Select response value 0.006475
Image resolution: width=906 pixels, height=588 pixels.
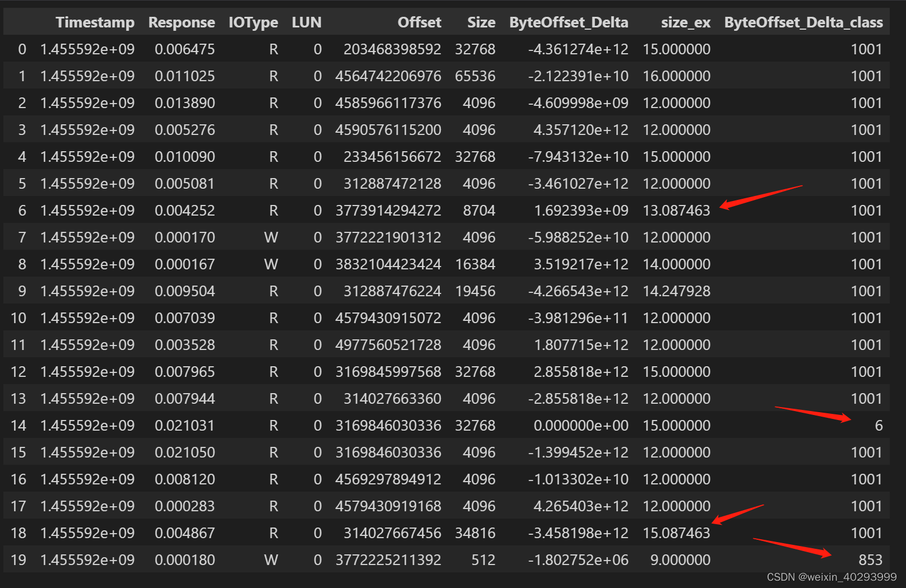tap(185, 49)
